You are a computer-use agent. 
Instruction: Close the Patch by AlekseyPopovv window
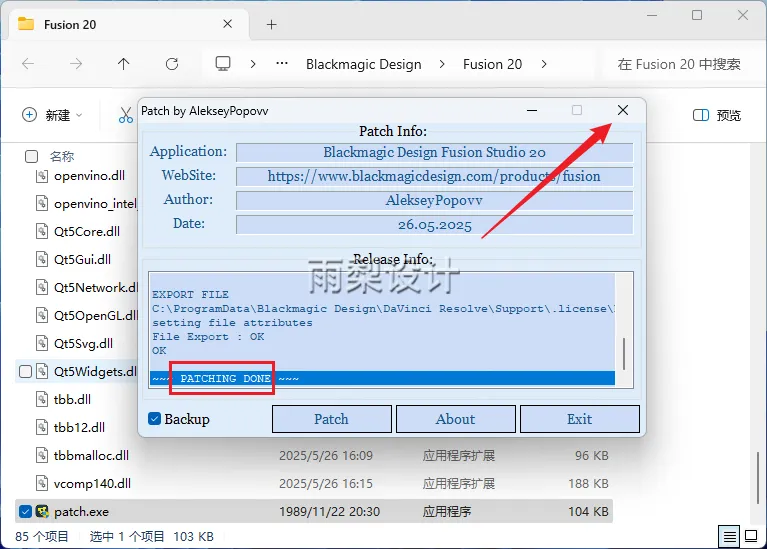click(x=622, y=111)
